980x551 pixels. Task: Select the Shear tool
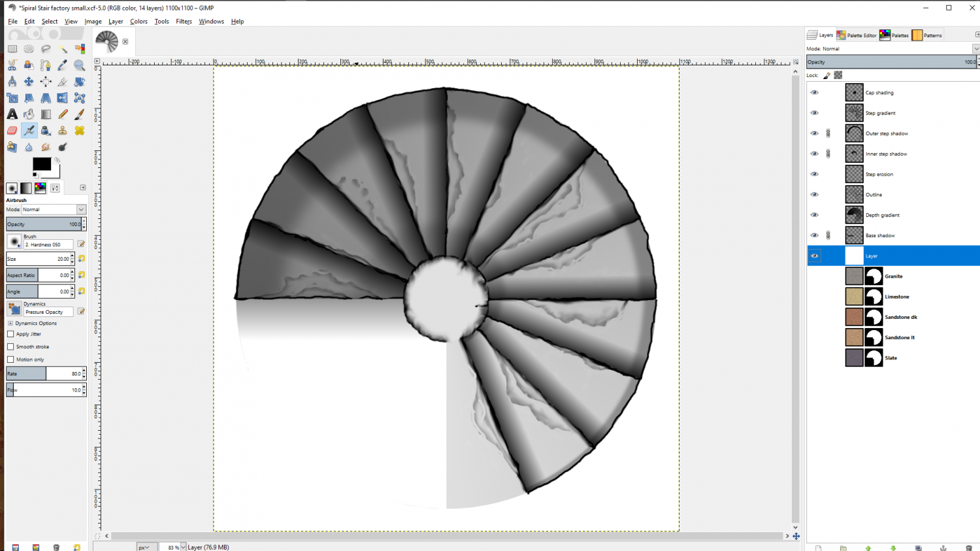(x=29, y=98)
